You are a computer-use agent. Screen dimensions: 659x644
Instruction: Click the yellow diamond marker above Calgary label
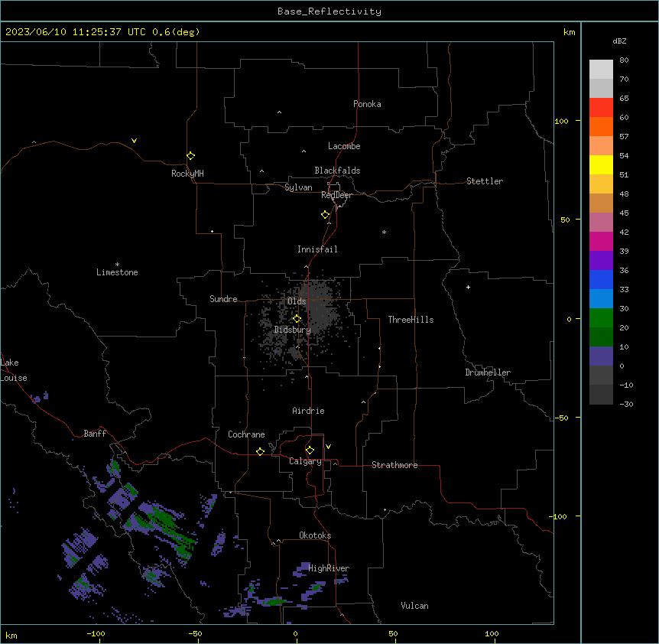click(310, 450)
